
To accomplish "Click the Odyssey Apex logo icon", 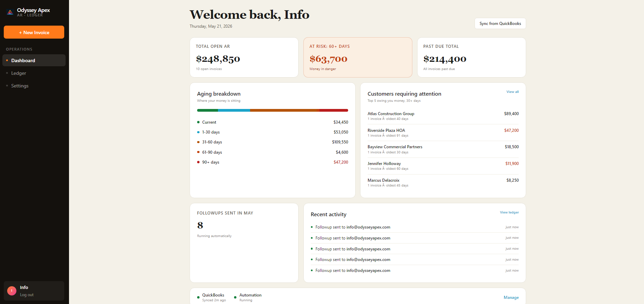I will pos(10,12).
